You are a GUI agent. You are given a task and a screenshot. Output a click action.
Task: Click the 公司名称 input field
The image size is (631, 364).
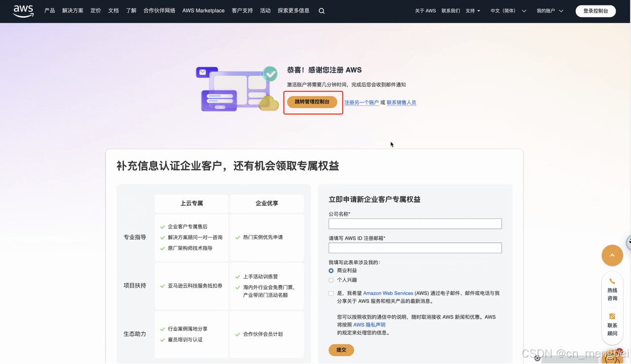(415, 224)
